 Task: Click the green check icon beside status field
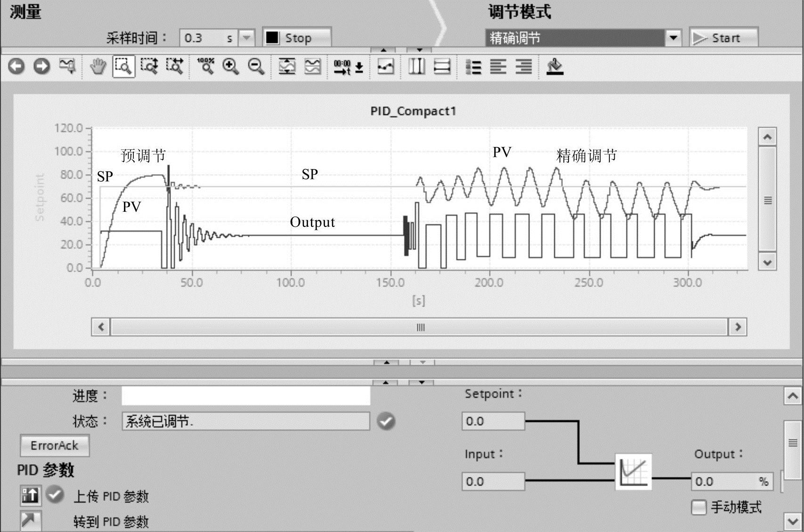(x=386, y=421)
